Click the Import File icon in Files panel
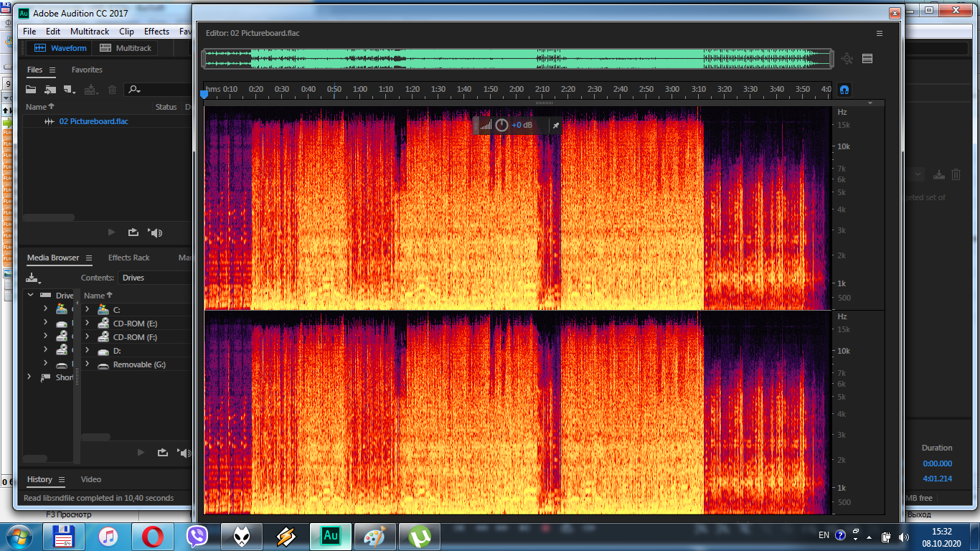This screenshot has width=980, height=551. tap(50, 90)
